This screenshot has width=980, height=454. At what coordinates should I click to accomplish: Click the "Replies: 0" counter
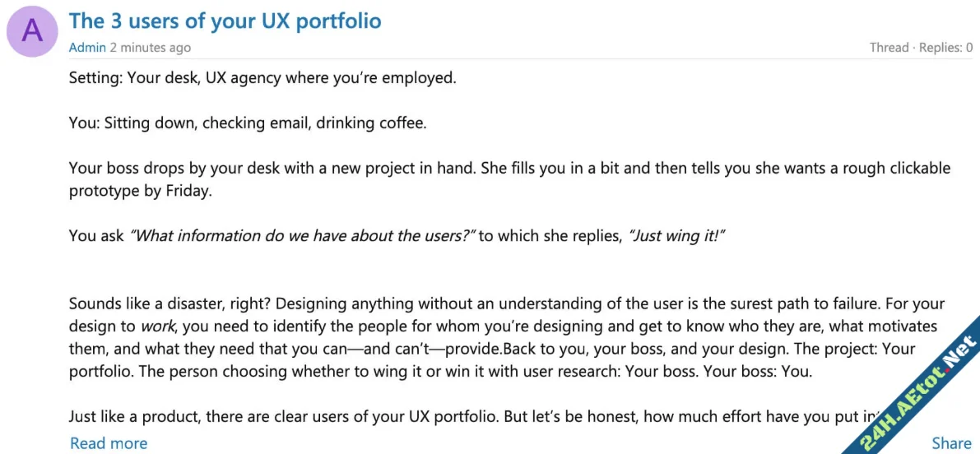tap(945, 48)
